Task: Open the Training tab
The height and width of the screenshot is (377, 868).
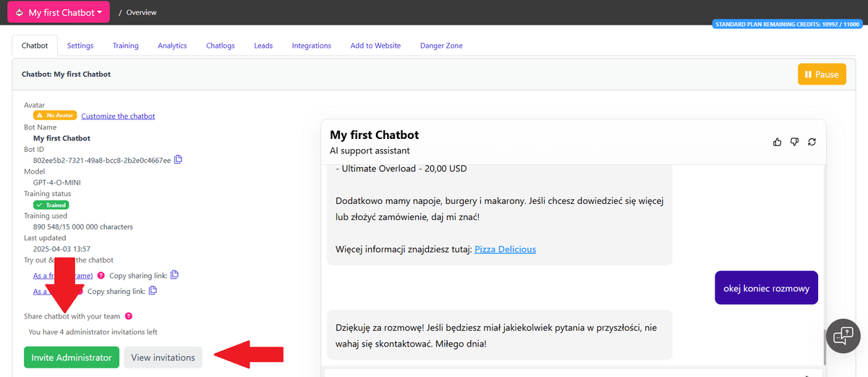Action: (125, 46)
